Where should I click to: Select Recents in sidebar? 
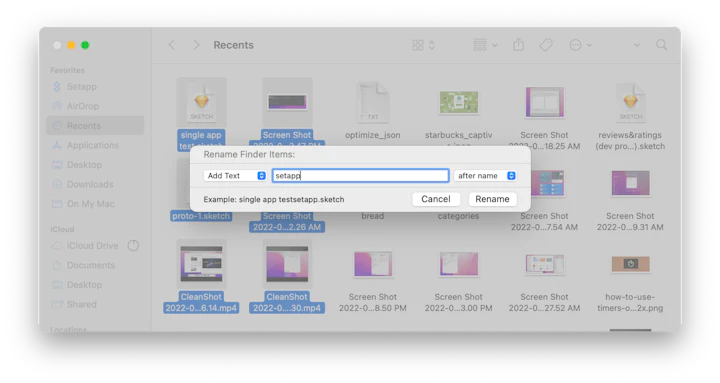(x=95, y=125)
